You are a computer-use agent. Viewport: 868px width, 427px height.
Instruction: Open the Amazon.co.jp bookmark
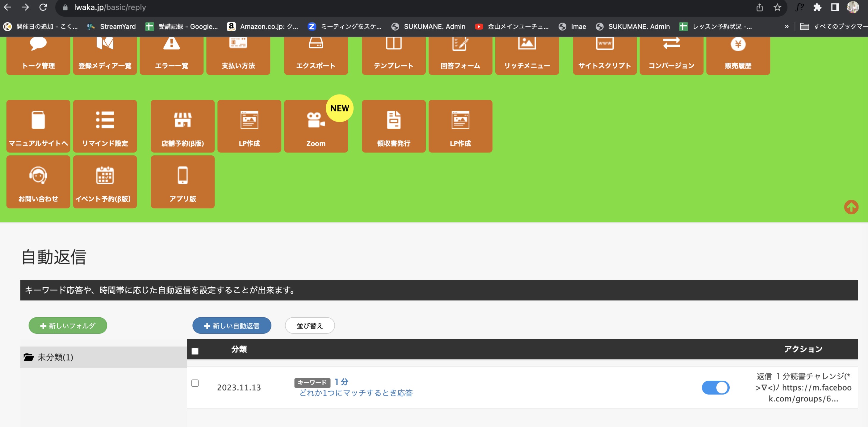[x=263, y=26]
